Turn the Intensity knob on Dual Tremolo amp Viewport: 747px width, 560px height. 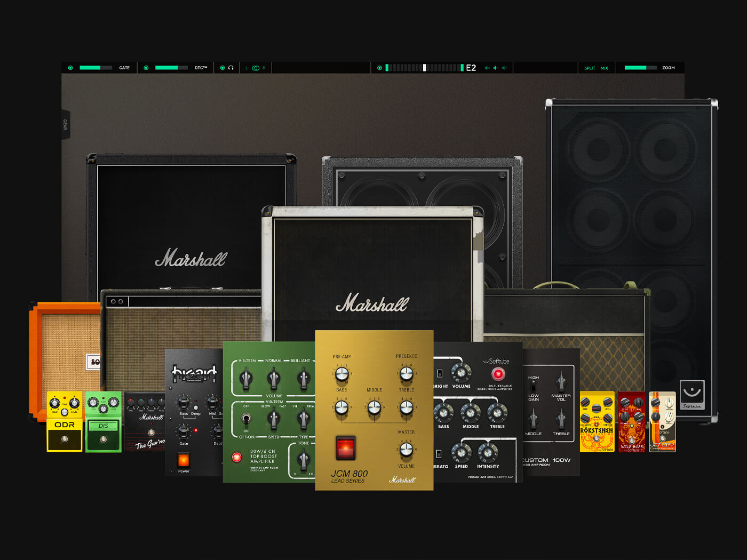pyautogui.click(x=488, y=453)
